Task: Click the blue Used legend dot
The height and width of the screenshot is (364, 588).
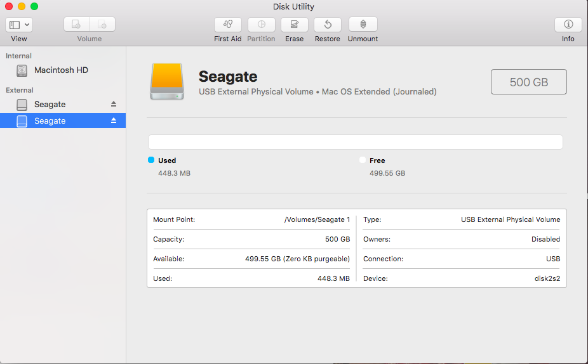Action: coord(151,160)
